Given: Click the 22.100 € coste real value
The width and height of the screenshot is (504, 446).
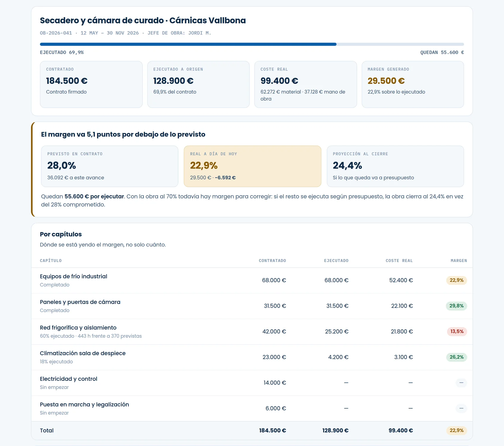Looking at the screenshot, I should pyautogui.click(x=402, y=306).
